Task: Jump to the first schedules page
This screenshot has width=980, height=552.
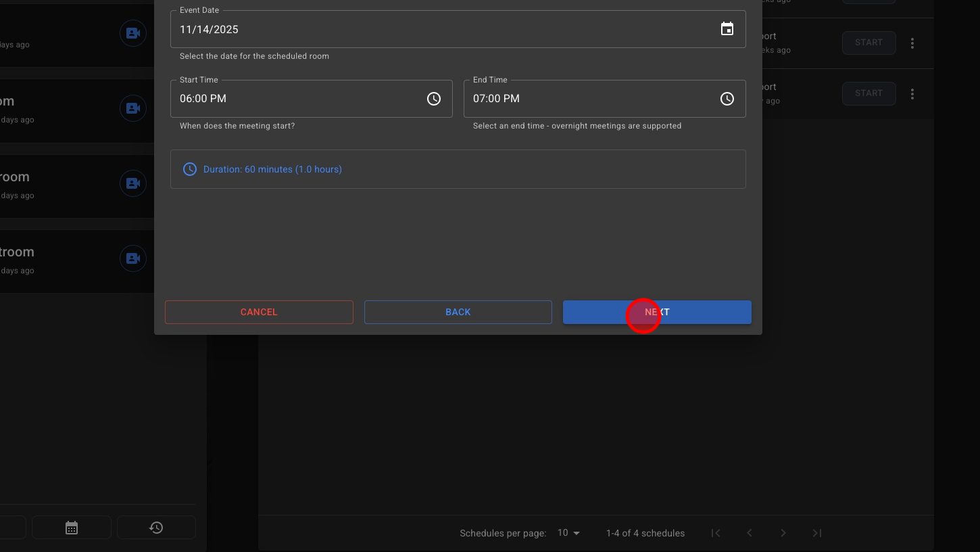Action: [716, 533]
